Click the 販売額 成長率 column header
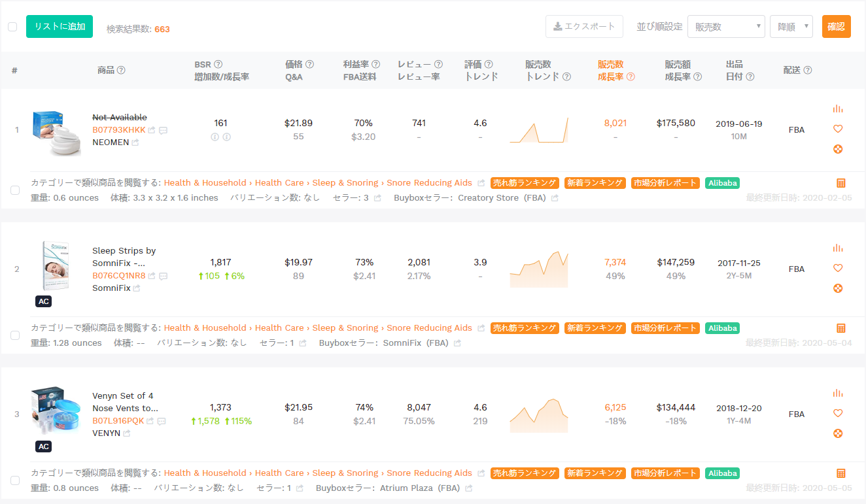The image size is (866, 504). click(684, 70)
